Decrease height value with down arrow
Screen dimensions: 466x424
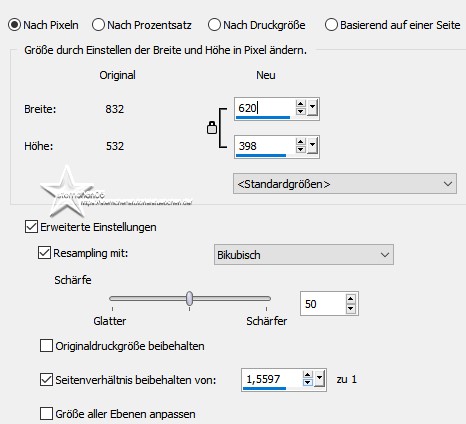coord(300,149)
